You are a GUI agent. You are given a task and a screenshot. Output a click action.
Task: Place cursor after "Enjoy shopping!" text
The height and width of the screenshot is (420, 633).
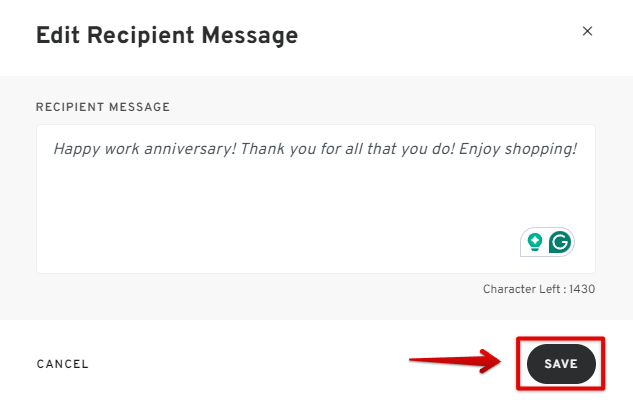point(578,149)
